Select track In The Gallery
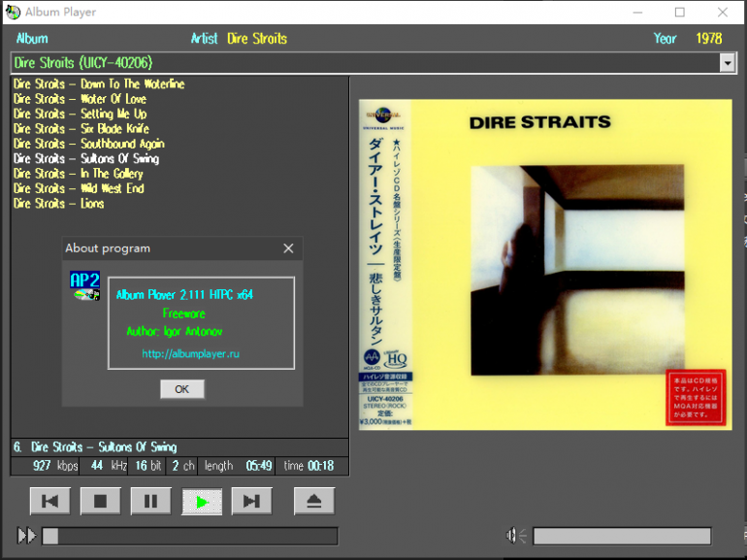Screen dimensions: 747x560 pos(79,174)
